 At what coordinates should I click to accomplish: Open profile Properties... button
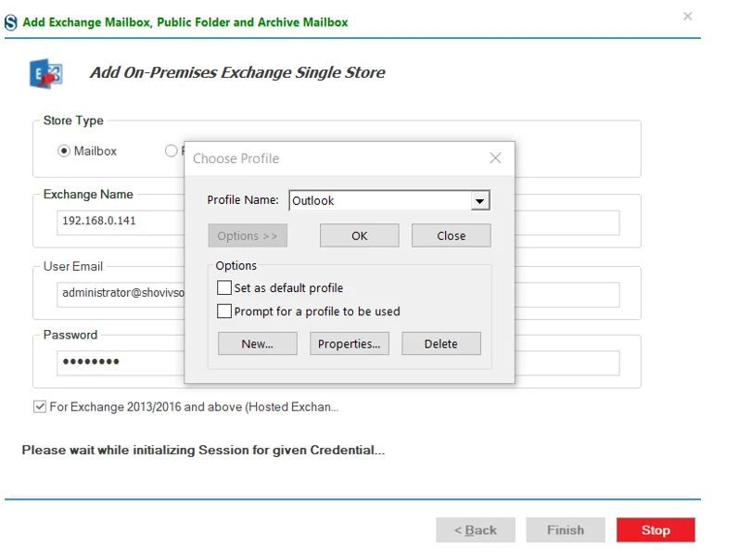[x=350, y=344]
